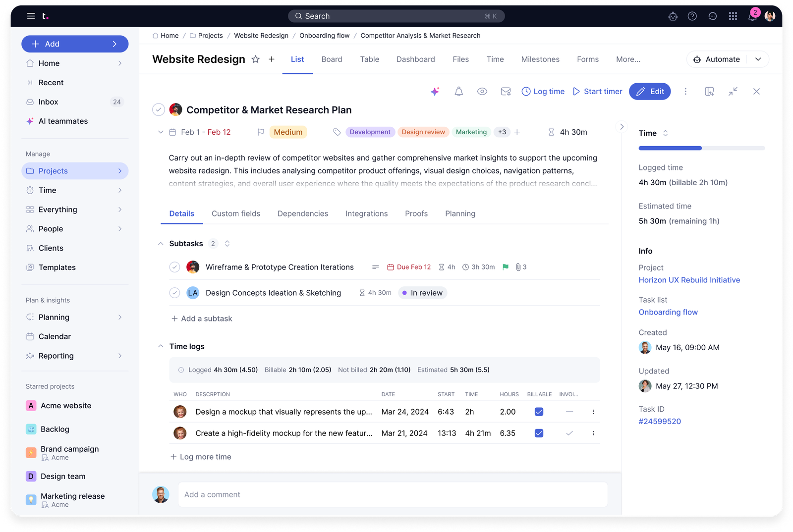The width and height of the screenshot is (793, 532).
Task: Open notifications bell with badge 2
Action: 753,15
